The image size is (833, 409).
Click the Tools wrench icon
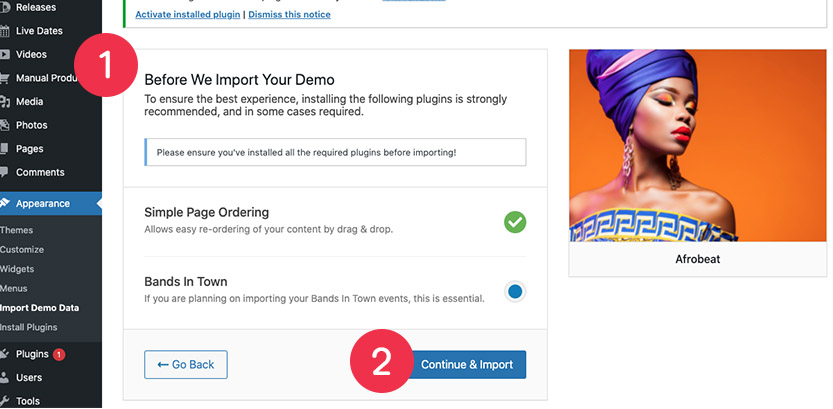pyautogui.click(x=5, y=401)
